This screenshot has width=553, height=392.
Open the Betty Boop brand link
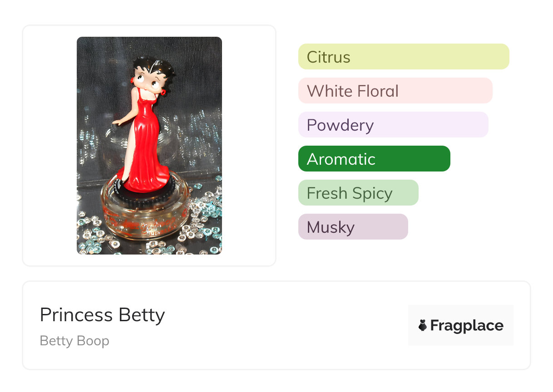74,341
